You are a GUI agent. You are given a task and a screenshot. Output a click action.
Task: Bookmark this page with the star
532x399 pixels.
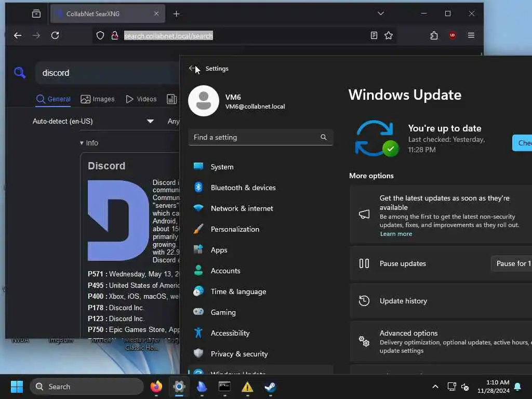tap(389, 35)
